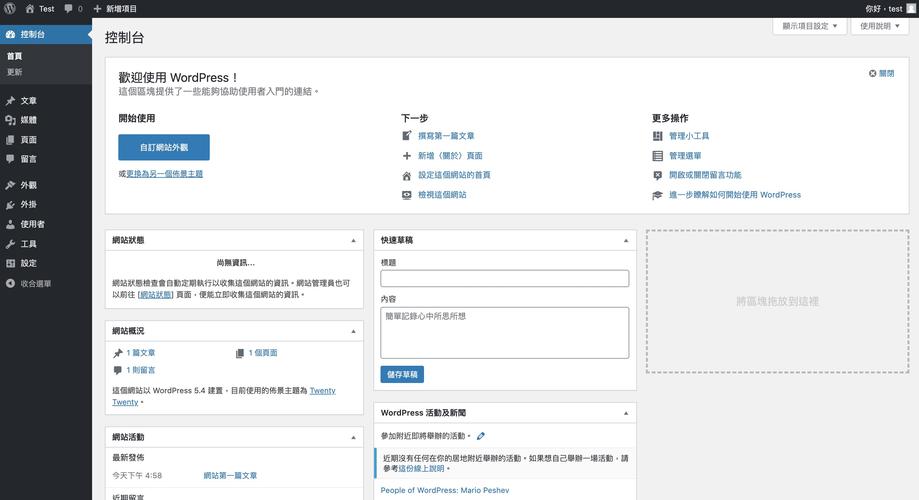The width and height of the screenshot is (919, 500).
Task: Open the WordPress logo menu
Action: pos(9,9)
